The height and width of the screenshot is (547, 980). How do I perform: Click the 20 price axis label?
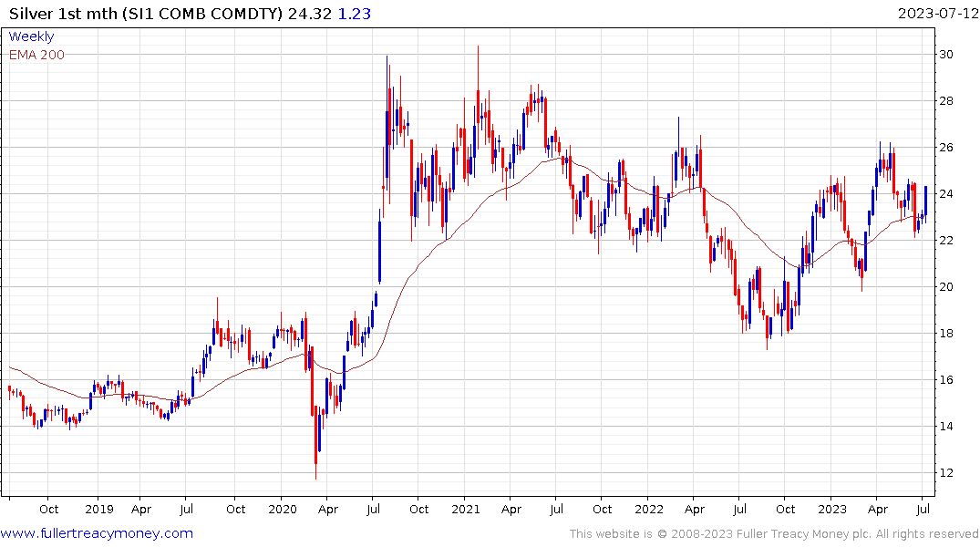point(946,287)
